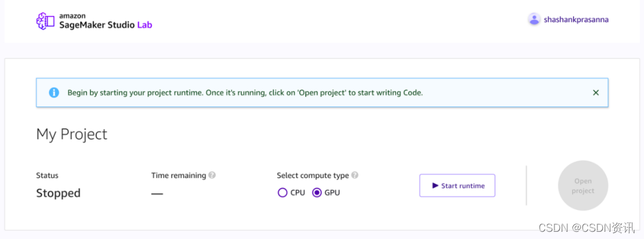Select the GPU compute type

317,192
